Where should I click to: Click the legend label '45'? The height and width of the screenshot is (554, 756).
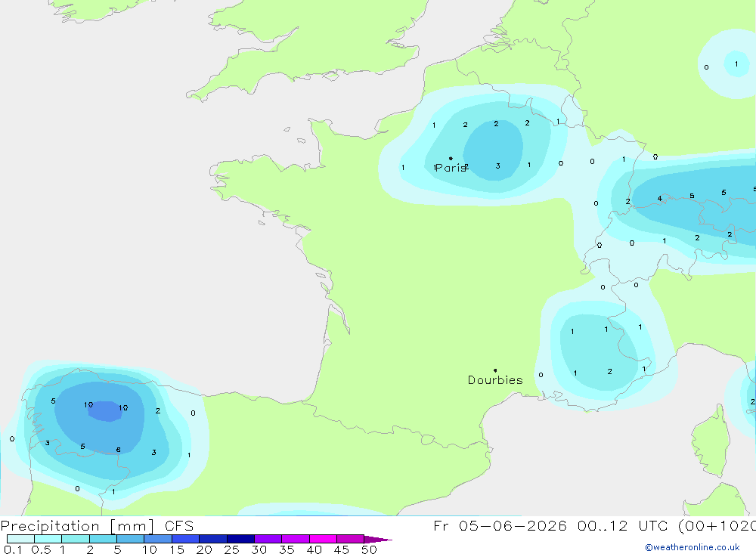pos(342,549)
